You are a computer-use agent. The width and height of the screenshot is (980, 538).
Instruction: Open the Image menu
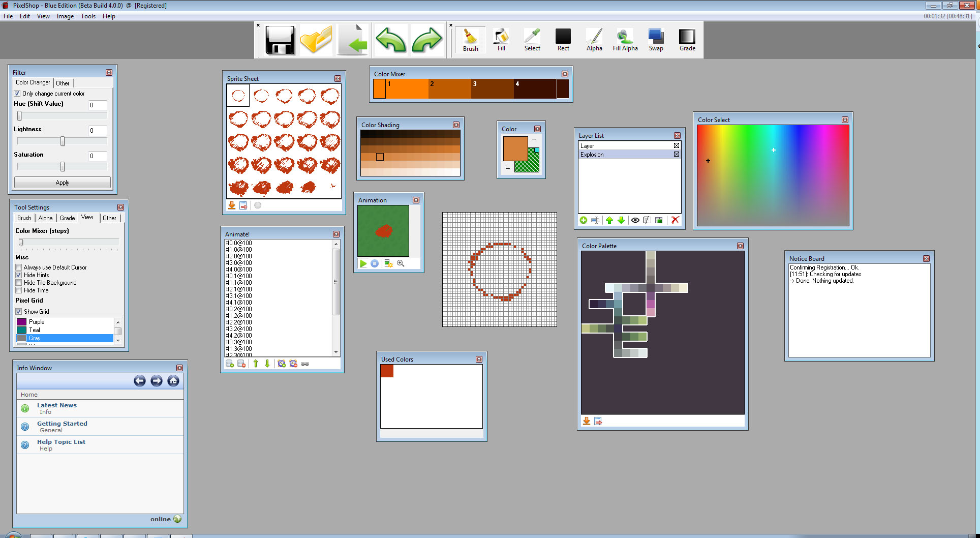(65, 16)
